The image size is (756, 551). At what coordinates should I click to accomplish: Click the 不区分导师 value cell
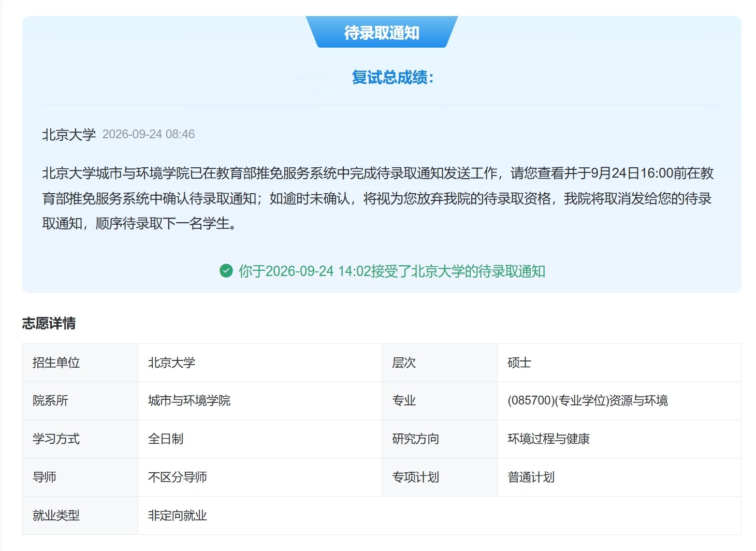(260, 477)
